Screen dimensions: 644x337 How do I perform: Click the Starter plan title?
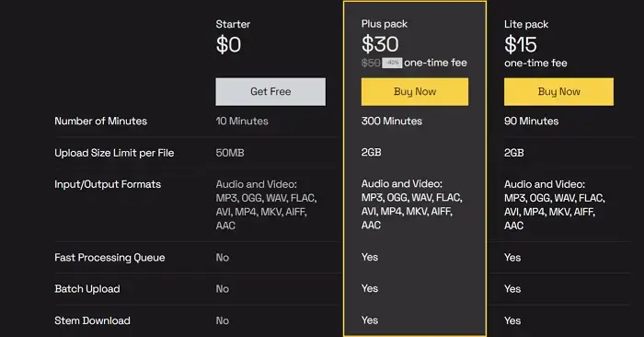point(233,24)
